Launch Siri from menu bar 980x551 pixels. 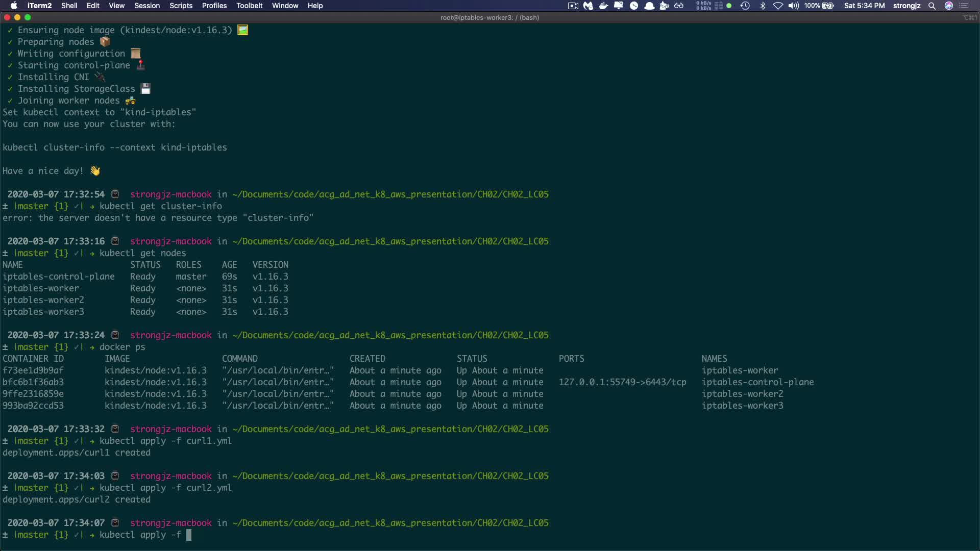(x=949, y=6)
